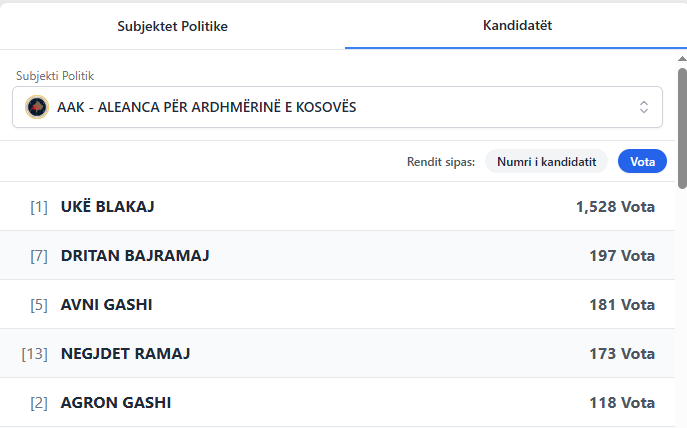Click the 1,528 Vota count

click(615, 207)
